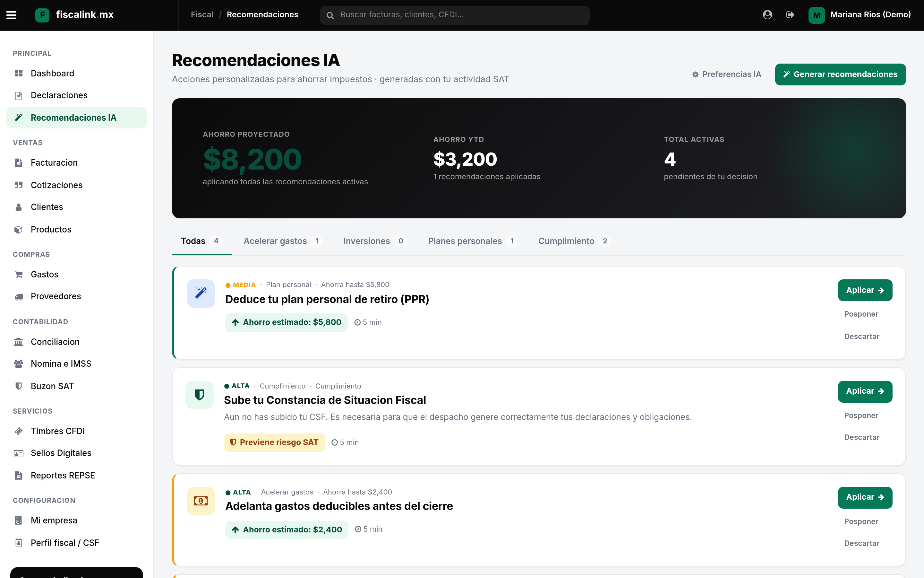Click the Dashboard grid icon

coord(18,74)
